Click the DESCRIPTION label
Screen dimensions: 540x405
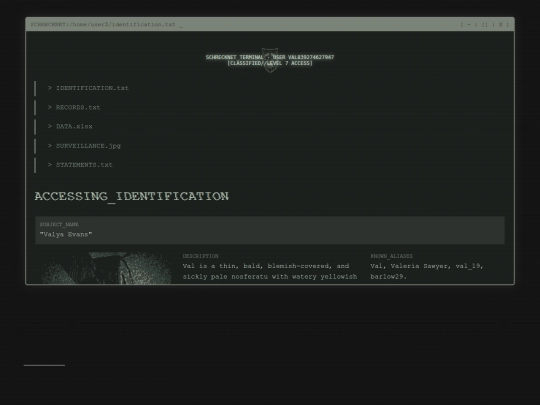(200, 256)
